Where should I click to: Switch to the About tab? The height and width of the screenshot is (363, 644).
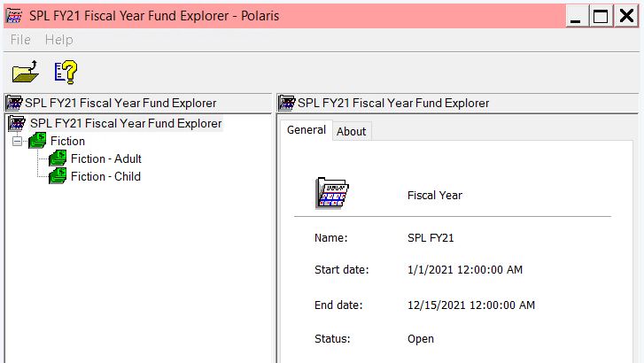[x=351, y=131]
